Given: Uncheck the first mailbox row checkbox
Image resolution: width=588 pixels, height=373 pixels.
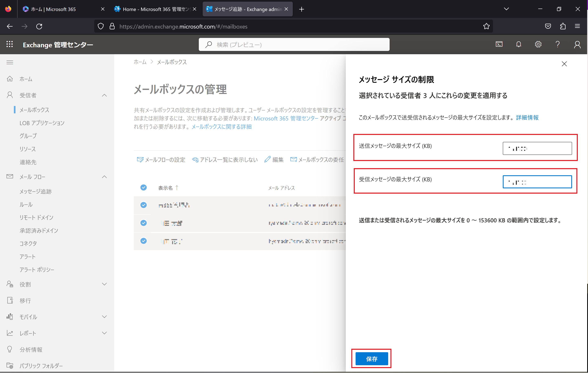Looking at the screenshot, I should pos(144,205).
